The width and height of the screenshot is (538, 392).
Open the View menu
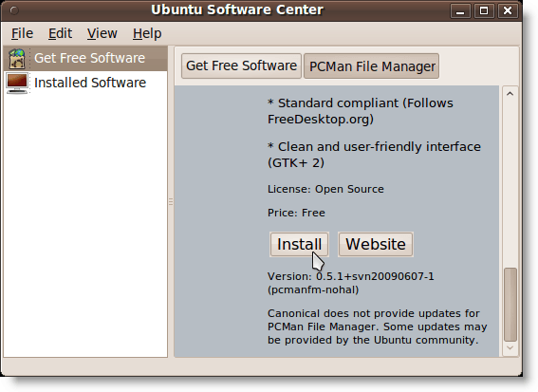point(102,33)
